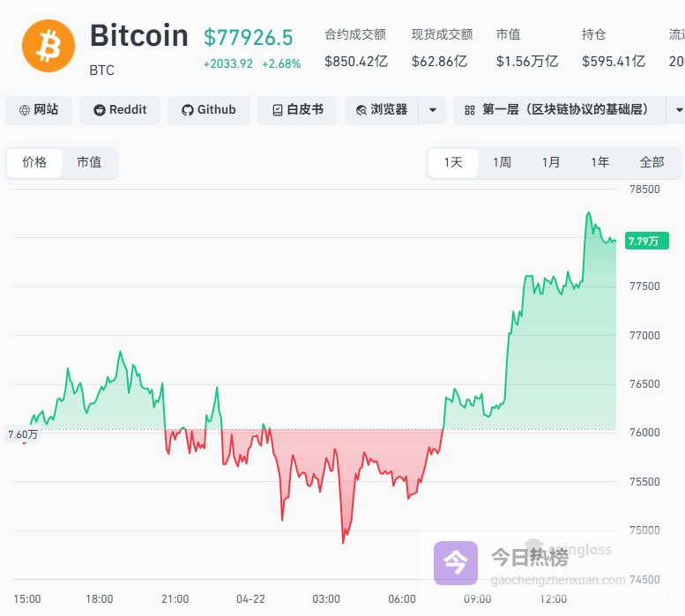Click the 浏览器 explorer icon
This screenshot has height=616, width=685.
pos(361,110)
